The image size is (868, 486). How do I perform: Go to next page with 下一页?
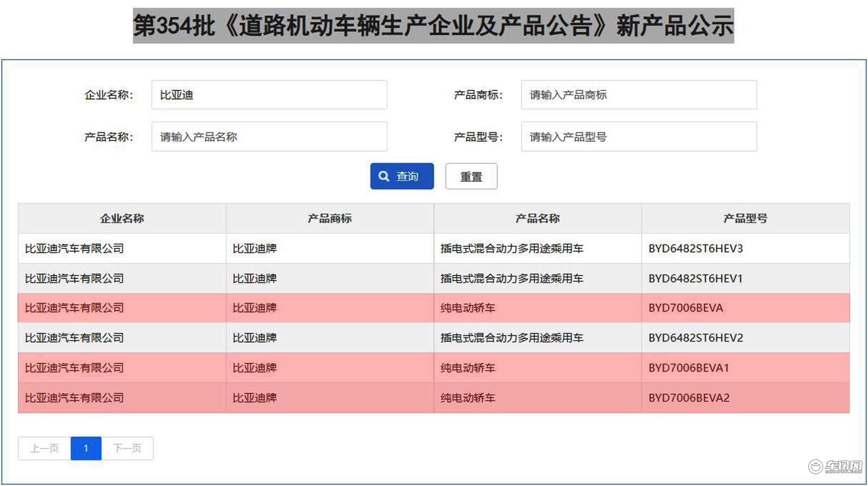(x=127, y=449)
